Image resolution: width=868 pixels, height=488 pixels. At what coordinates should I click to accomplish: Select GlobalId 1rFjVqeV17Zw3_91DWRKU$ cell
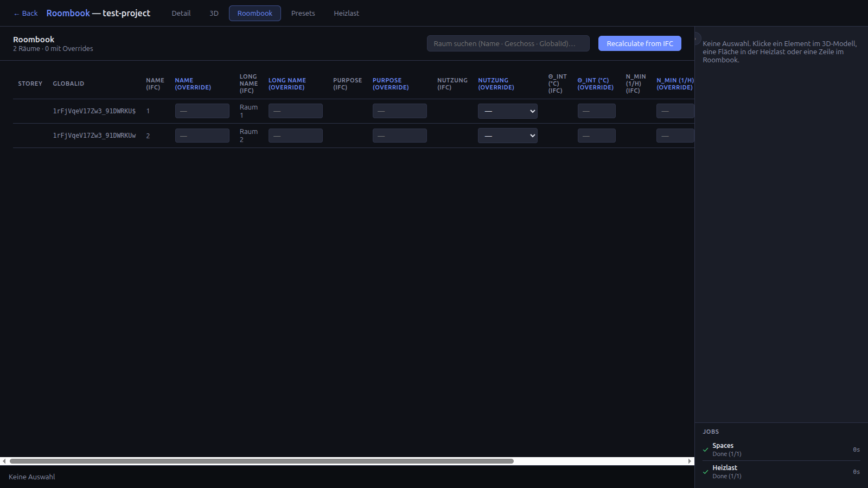pyautogui.click(x=94, y=111)
